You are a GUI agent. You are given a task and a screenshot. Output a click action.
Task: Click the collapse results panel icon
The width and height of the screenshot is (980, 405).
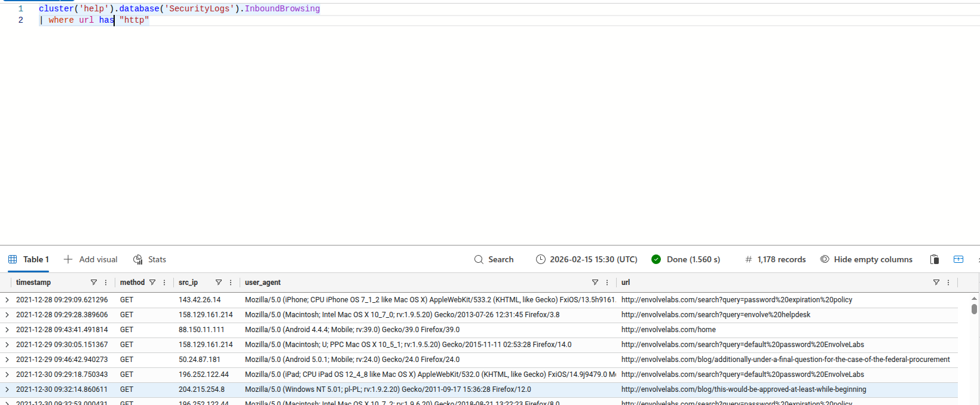[x=958, y=259]
